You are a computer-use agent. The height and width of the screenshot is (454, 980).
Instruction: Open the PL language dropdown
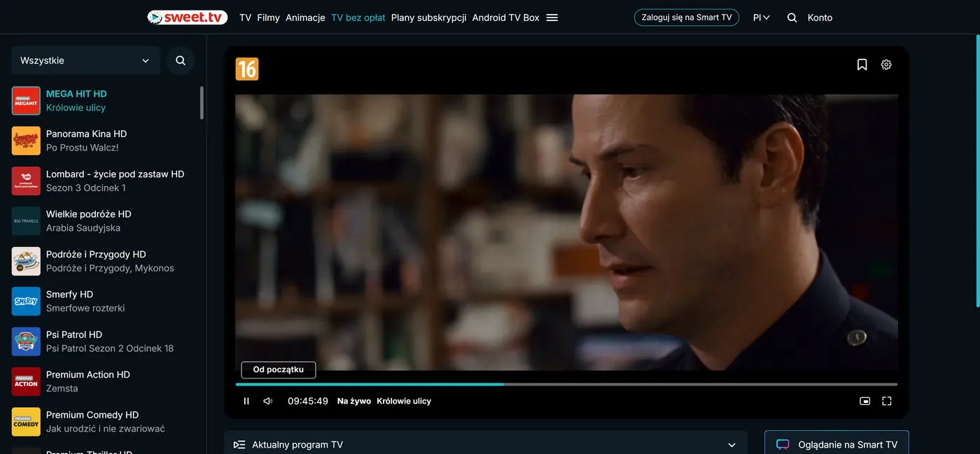762,17
